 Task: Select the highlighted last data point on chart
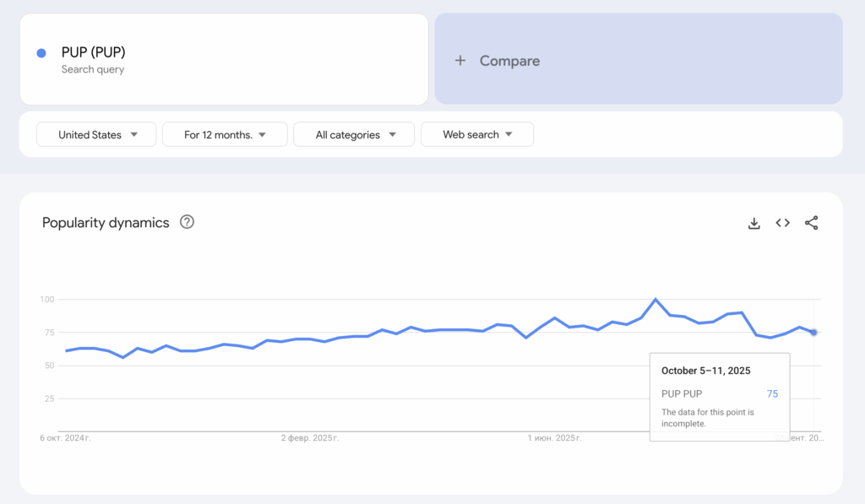tap(813, 332)
